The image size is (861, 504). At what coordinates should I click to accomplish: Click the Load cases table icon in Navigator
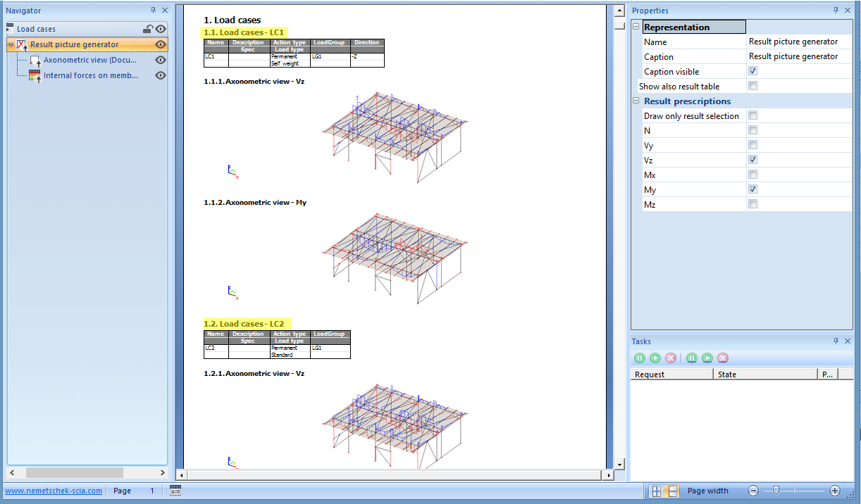[11, 29]
